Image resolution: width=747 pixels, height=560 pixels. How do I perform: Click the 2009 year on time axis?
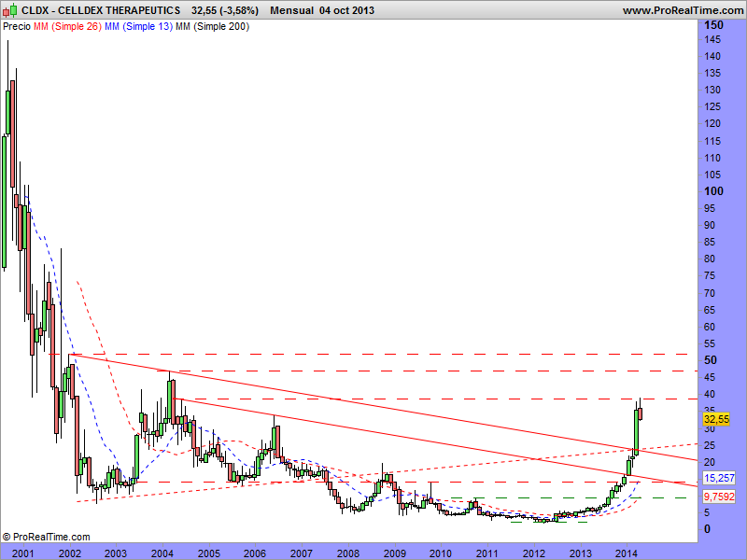pyautogui.click(x=394, y=553)
